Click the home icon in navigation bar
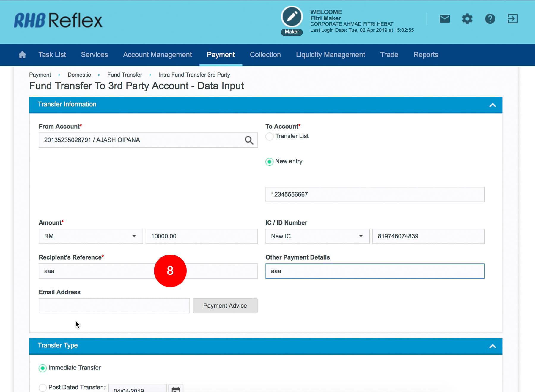 [x=22, y=55]
